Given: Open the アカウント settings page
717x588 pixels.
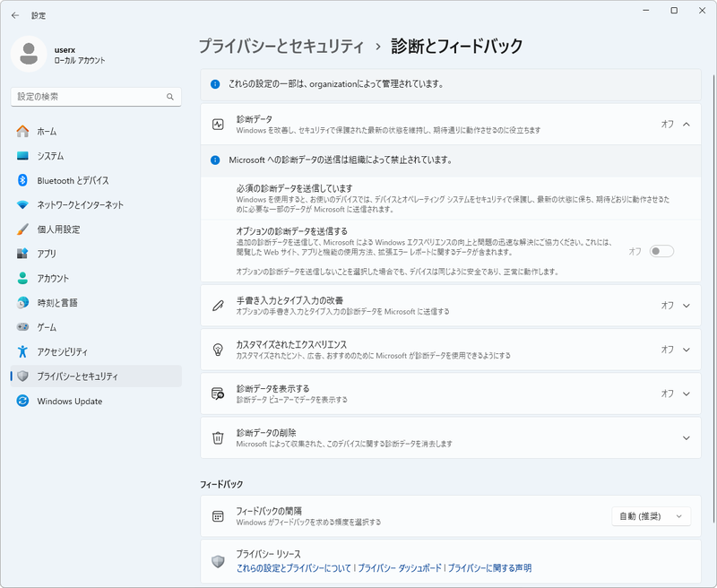Looking at the screenshot, I should (x=53, y=278).
